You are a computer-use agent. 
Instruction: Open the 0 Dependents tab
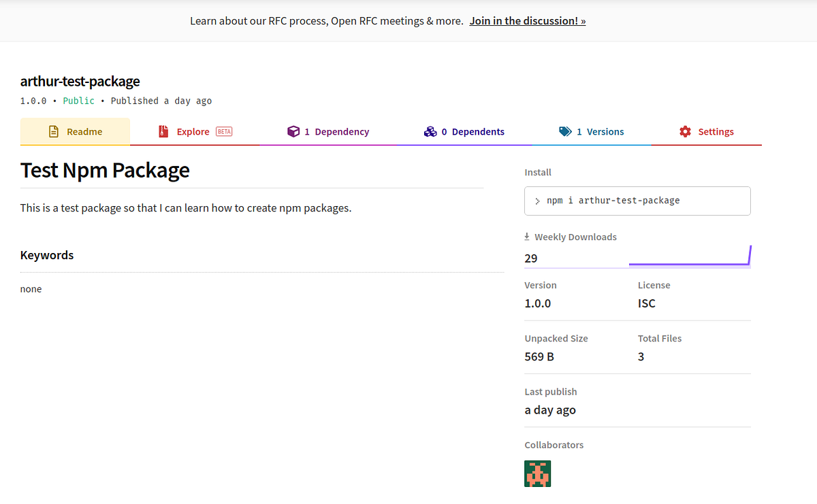point(464,132)
